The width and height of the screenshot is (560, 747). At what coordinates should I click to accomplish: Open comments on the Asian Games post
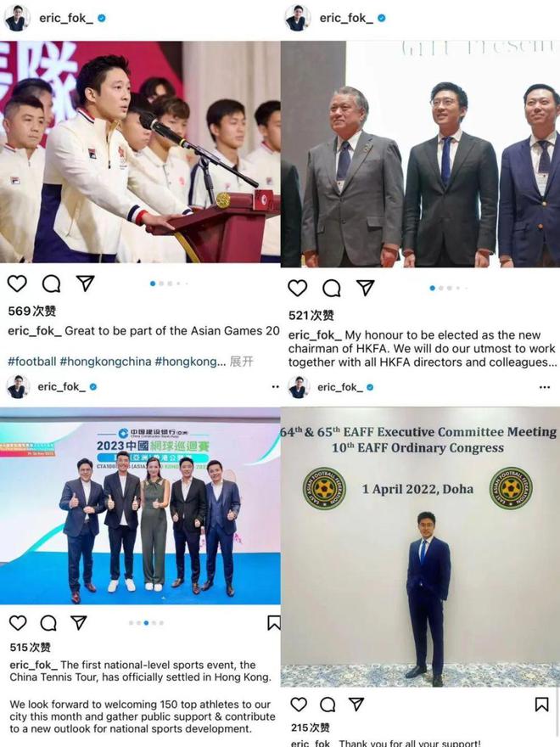(51, 284)
